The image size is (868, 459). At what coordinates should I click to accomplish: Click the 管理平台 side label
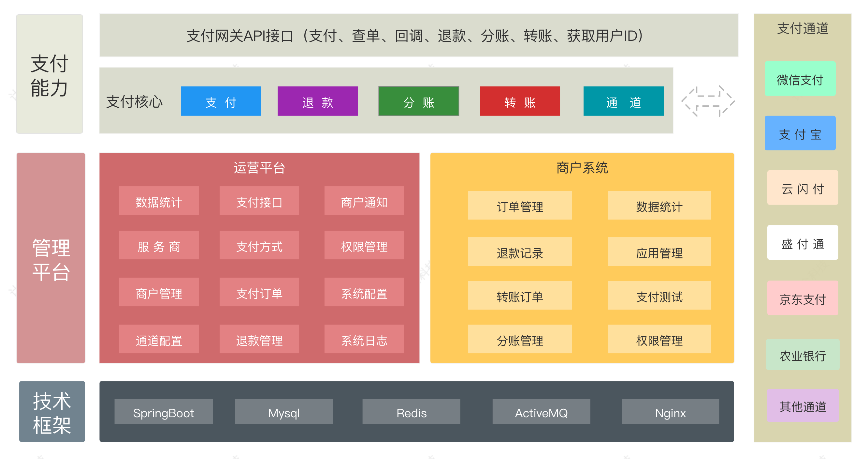[51, 258]
